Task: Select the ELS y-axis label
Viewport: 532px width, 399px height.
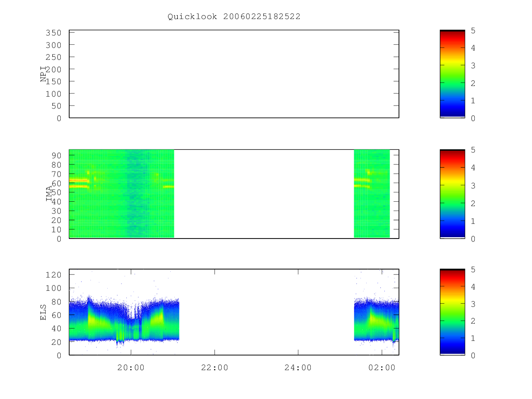Action: 43,312
